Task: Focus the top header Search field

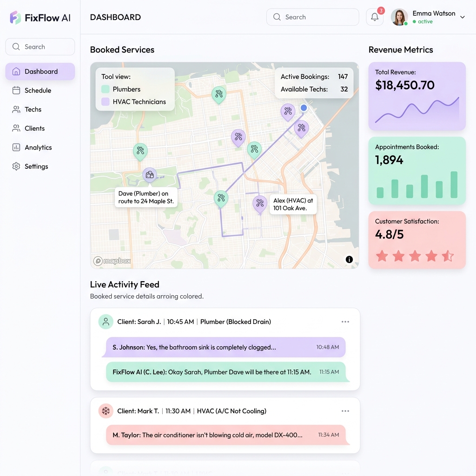Action: [313, 17]
